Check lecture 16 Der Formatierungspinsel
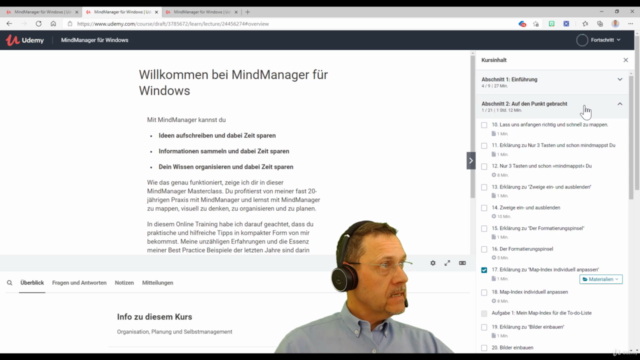This screenshot has height=360, width=640. (484, 249)
